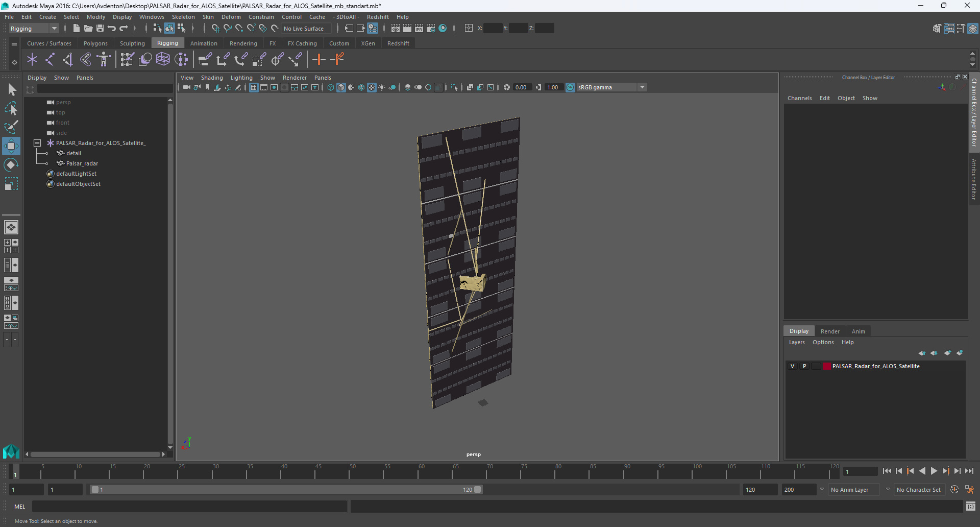Select the Paint Selection tool
This screenshot has width=980, height=527.
tap(11, 127)
